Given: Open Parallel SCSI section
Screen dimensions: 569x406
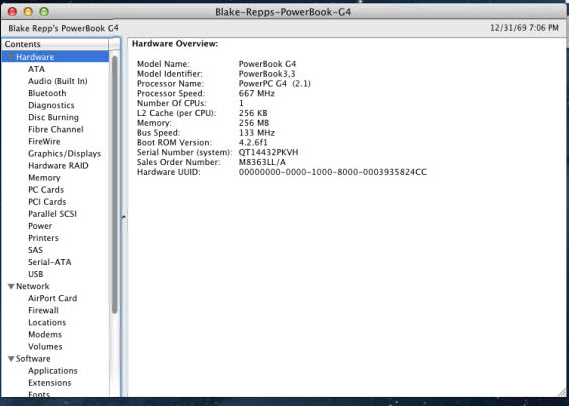Looking at the screenshot, I should [x=52, y=214].
